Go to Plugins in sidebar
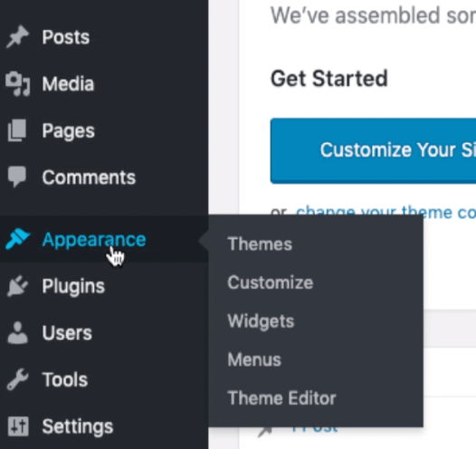The width and height of the screenshot is (476, 449). click(73, 286)
